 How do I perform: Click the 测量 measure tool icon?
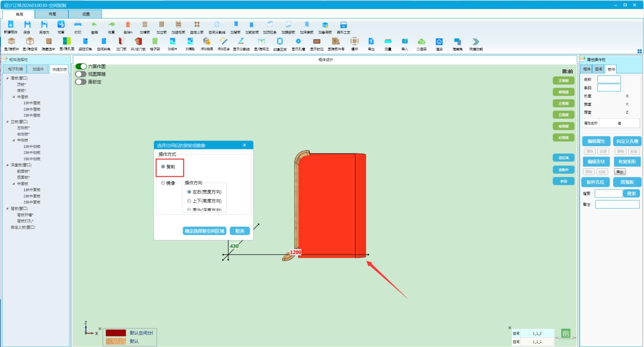click(x=388, y=41)
